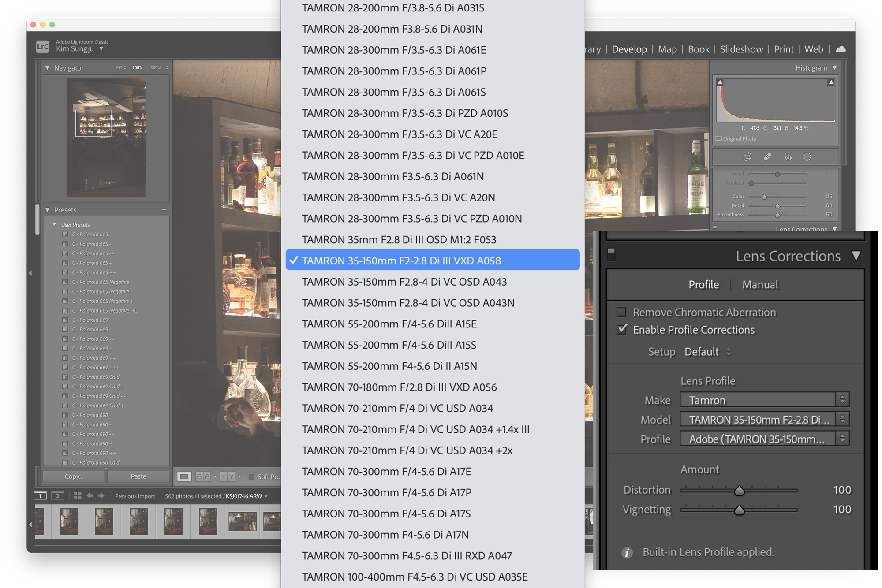Toggle the Original Photo checkbox
The image size is (882, 588).
(x=719, y=138)
